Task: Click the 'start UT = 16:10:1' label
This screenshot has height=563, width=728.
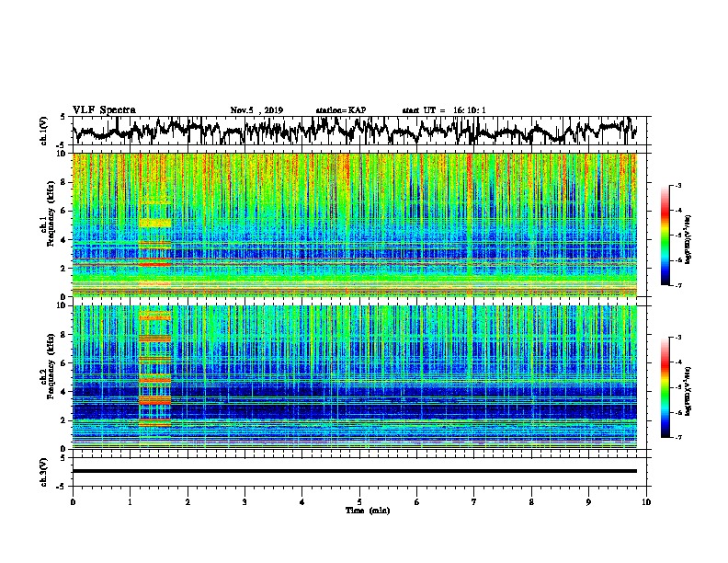Action: tap(444, 110)
